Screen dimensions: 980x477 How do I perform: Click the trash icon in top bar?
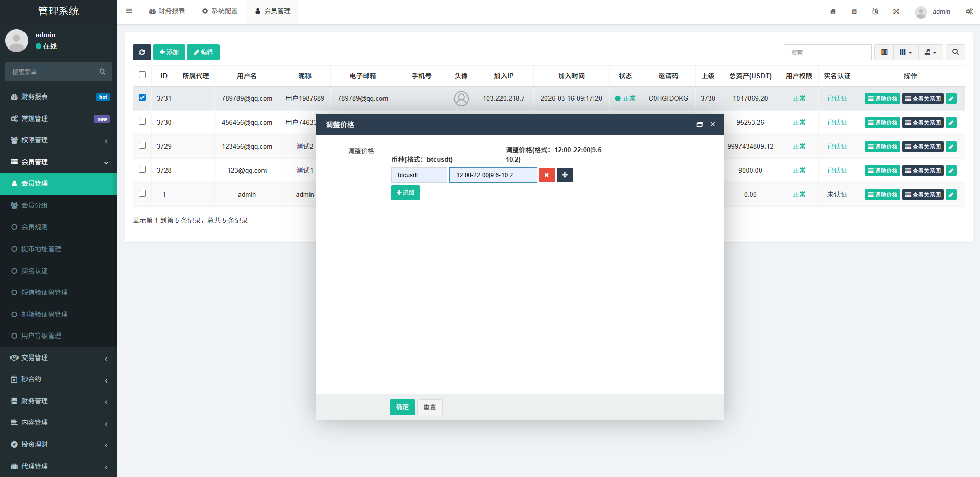click(854, 11)
